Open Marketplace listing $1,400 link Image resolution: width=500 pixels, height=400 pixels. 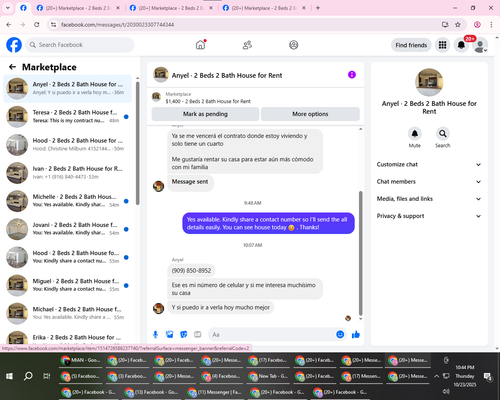point(208,101)
